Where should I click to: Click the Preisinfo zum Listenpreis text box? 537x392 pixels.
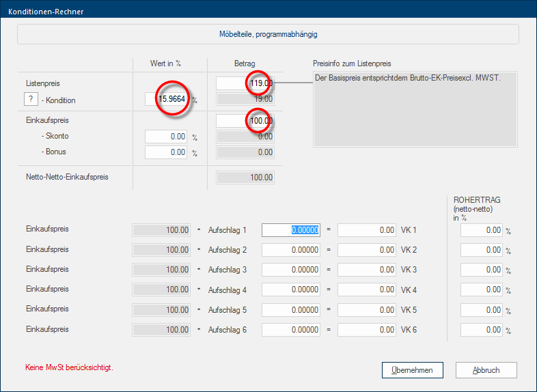(x=415, y=109)
